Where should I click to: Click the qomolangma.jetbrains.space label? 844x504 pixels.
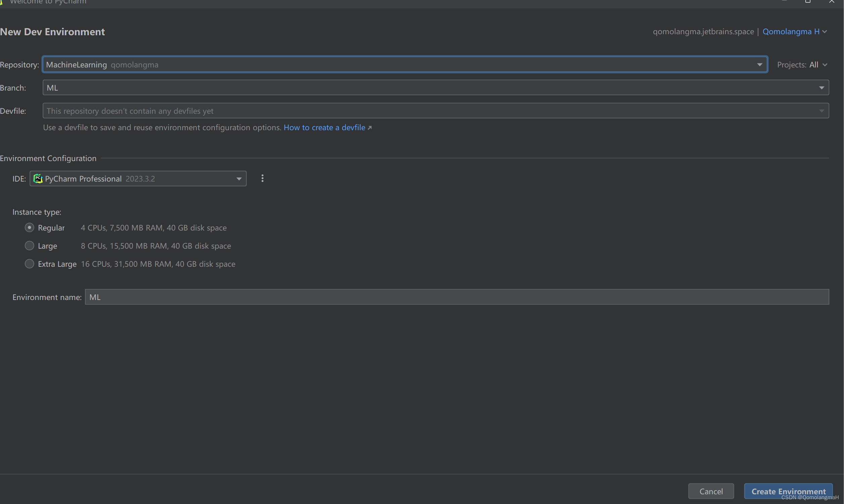[703, 31]
